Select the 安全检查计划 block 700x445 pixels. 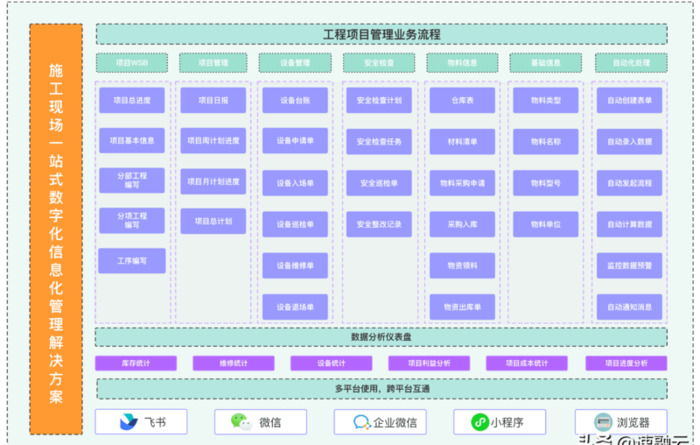[x=379, y=100]
